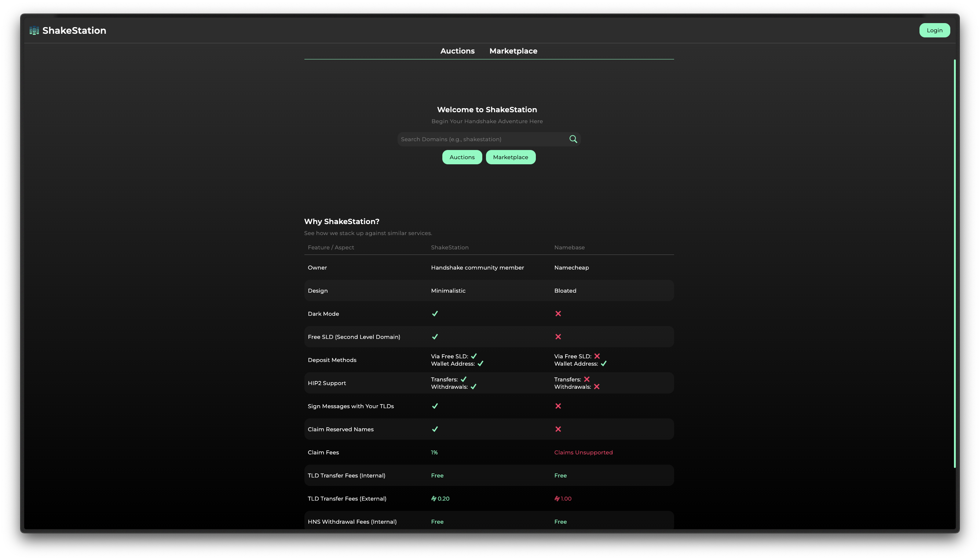Click Namebase Claim Reserved Names cross icon

click(558, 429)
